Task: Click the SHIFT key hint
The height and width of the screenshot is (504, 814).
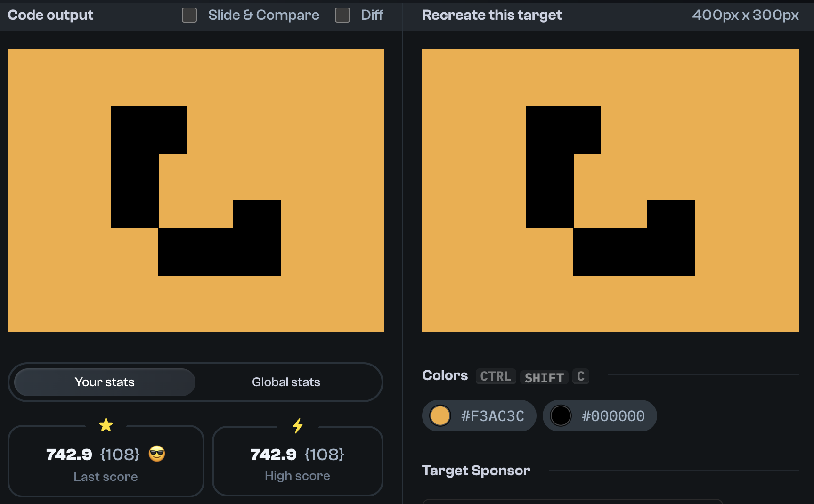Action: tap(544, 377)
